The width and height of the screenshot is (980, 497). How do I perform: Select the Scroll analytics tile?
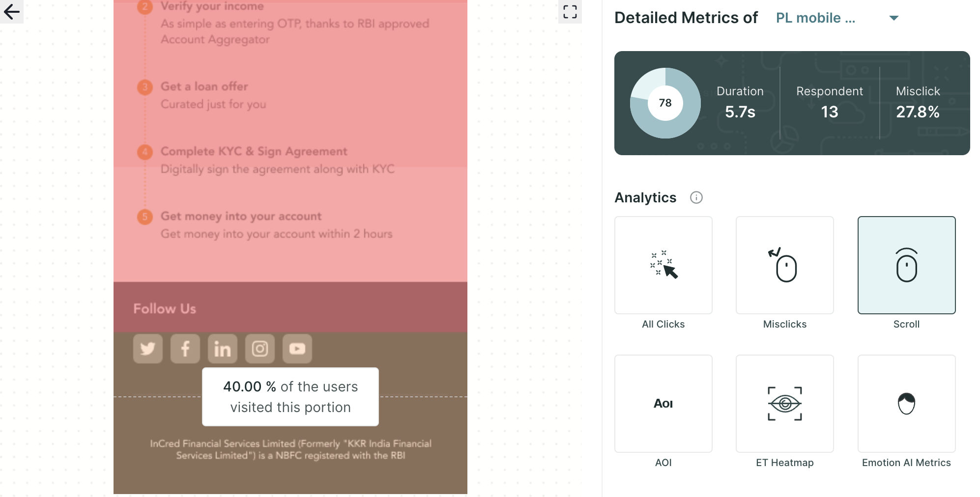(x=906, y=265)
